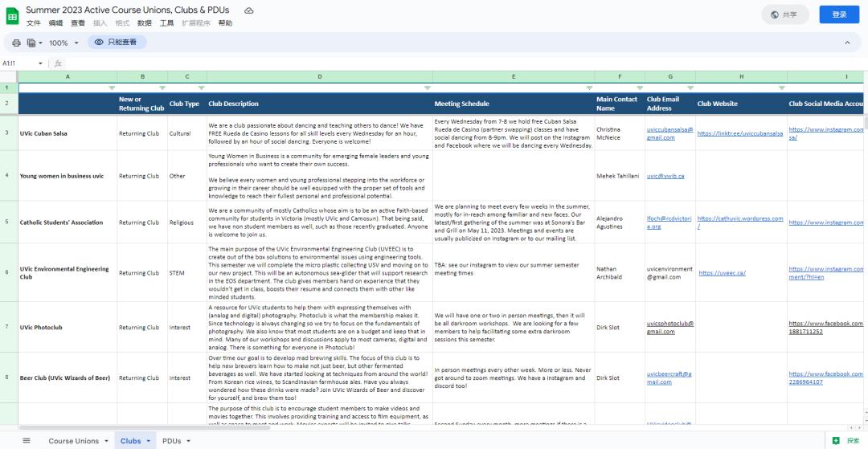Open the 帮助 menu

point(225,23)
